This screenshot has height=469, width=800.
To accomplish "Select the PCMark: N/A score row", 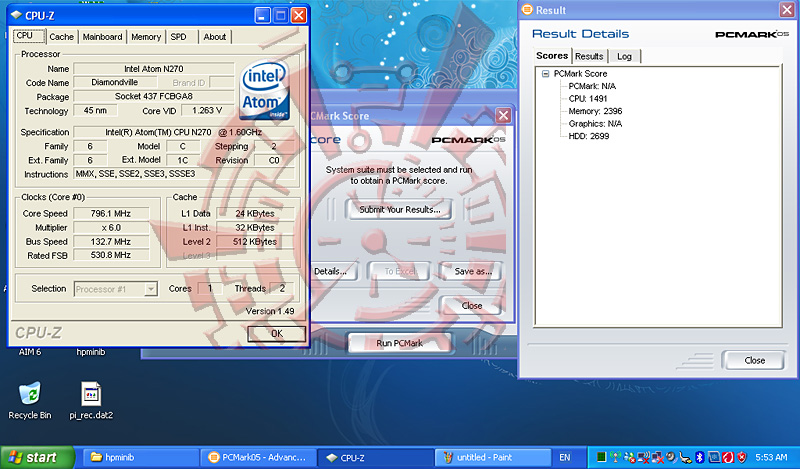I will 592,86.
